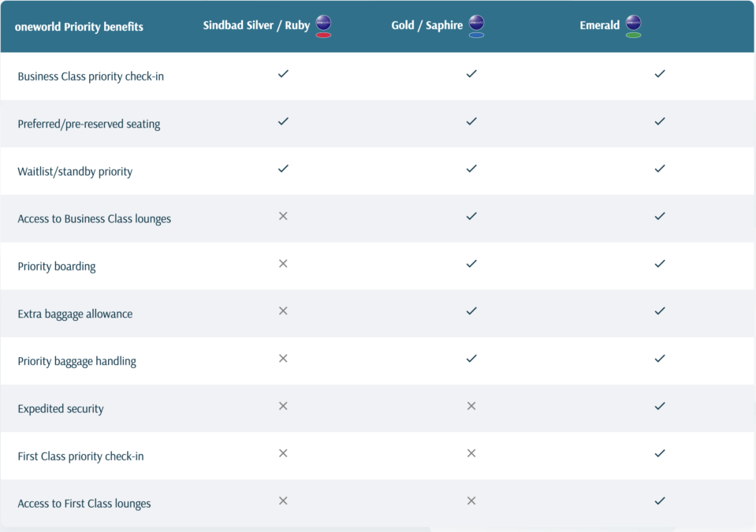Click the oneworld Priority benefits heading
The width and height of the screenshot is (756, 532).
point(79,27)
